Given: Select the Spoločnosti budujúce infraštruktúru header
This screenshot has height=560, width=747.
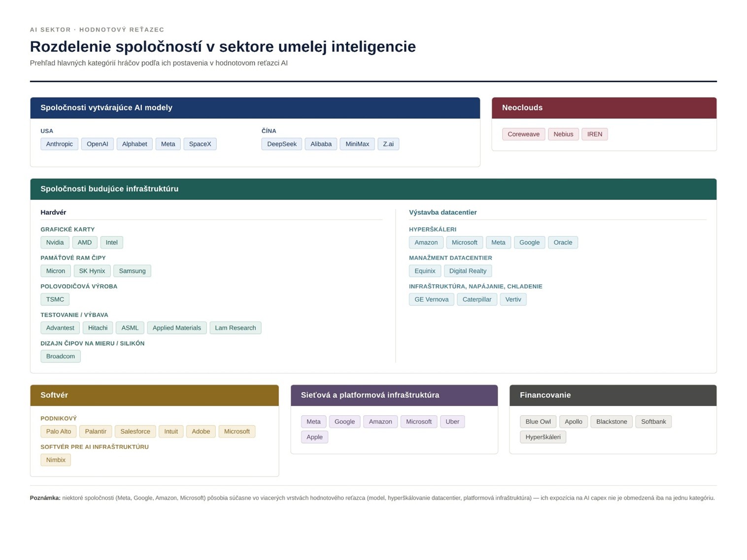Looking at the screenshot, I should tap(373, 189).
